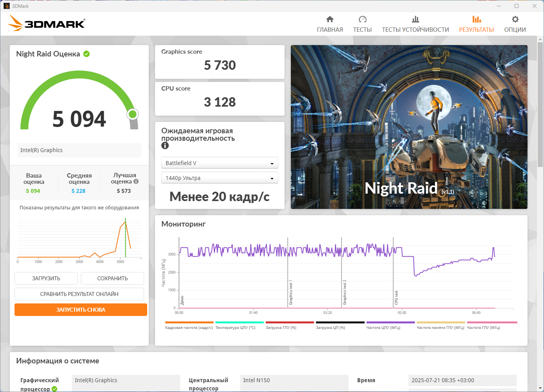Click СРАВНИТЬ РЕЗУЛЬТАТ ОНЛАЙН button
Screen dimensions: 544x392
click(79, 294)
